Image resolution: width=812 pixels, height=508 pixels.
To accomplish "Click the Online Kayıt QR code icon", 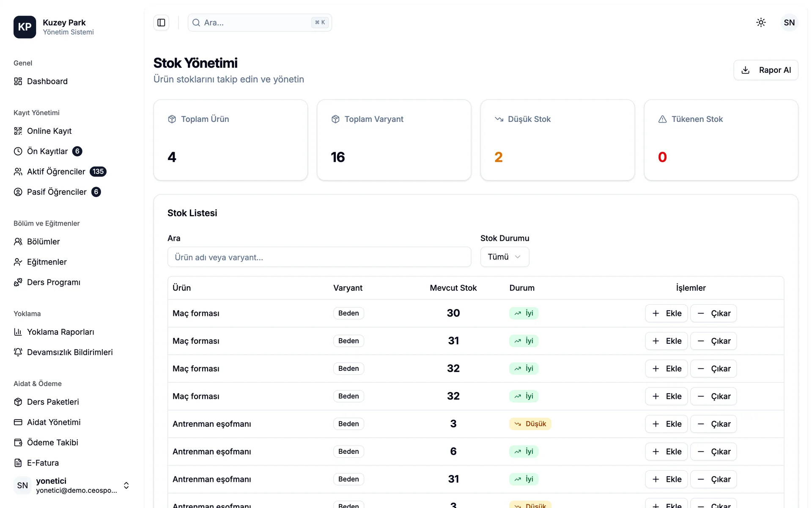I will [18, 131].
